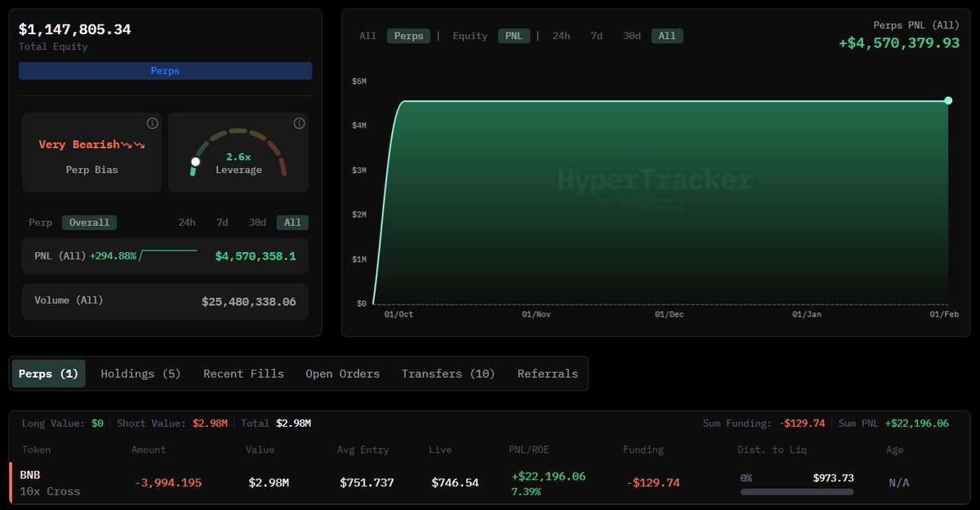Open the Holdings (5) tab
The height and width of the screenshot is (510, 980).
point(140,374)
